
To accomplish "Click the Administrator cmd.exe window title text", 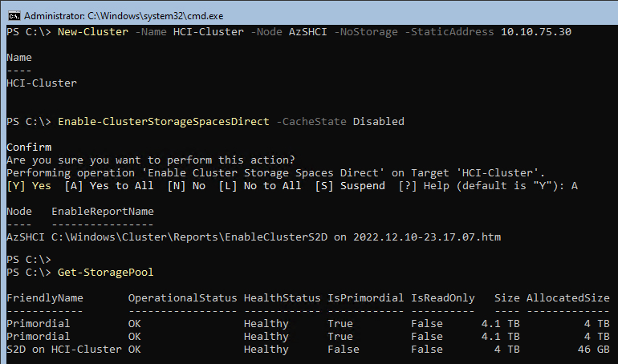I will [x=124, y=16].
